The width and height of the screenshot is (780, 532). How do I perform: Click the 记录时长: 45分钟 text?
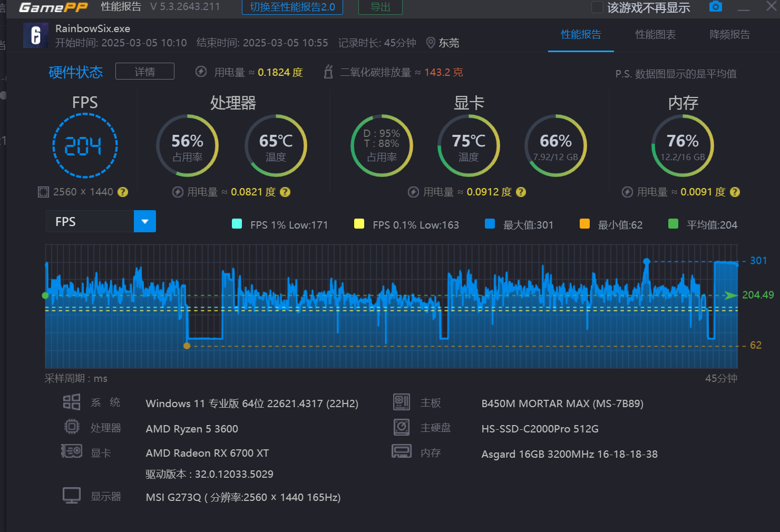(x=377, y=43)
